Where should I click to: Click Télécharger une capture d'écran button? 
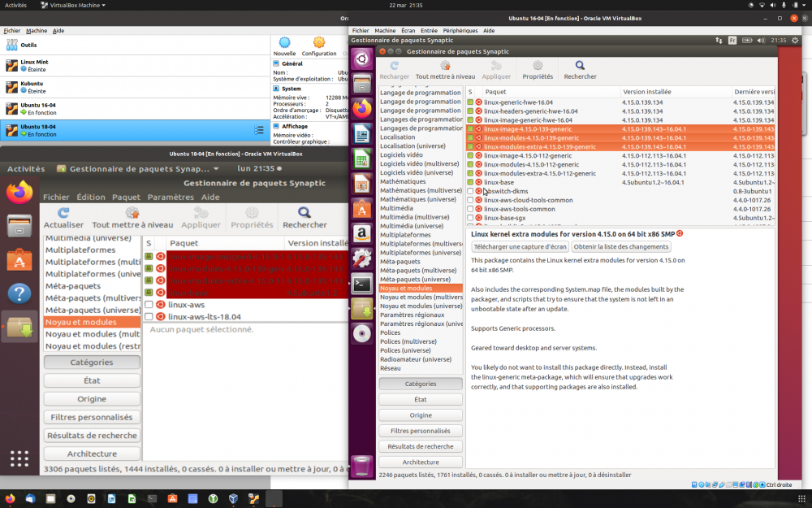[520, 246]
